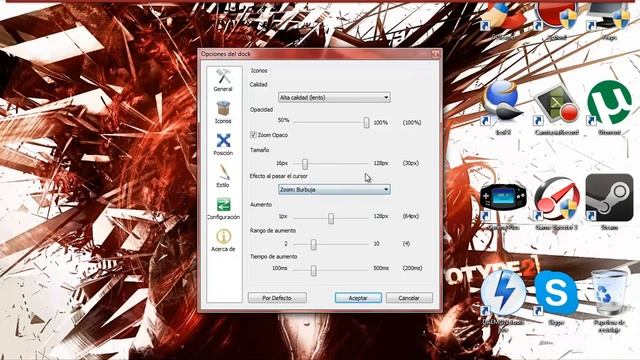
Task: Click the speedometer game shortcut icon
Action: pos(556,203)
